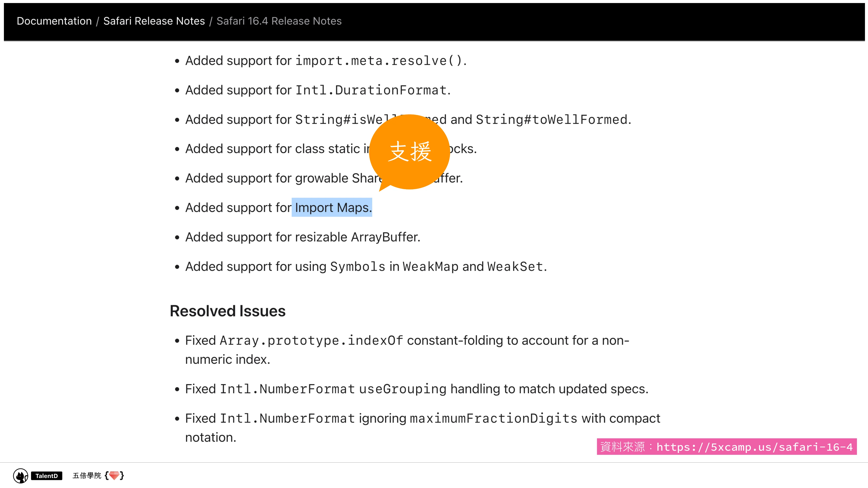868x488 pixels.
Task: Click the useGrouping code text
Action: (403, 389)
